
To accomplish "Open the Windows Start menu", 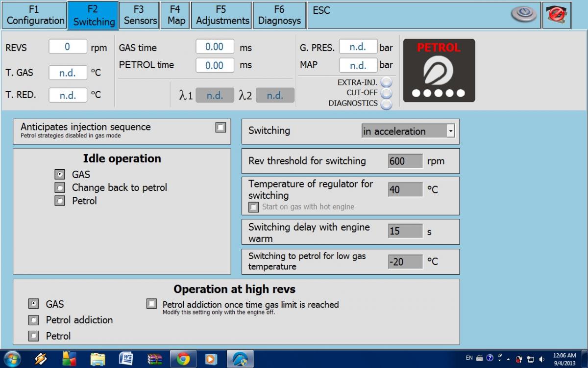I will point(12,359).
